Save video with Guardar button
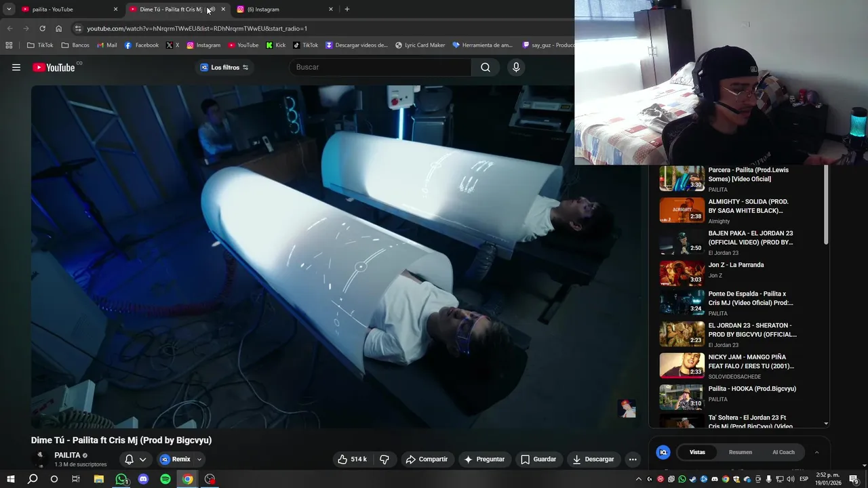 click(538, 459)
